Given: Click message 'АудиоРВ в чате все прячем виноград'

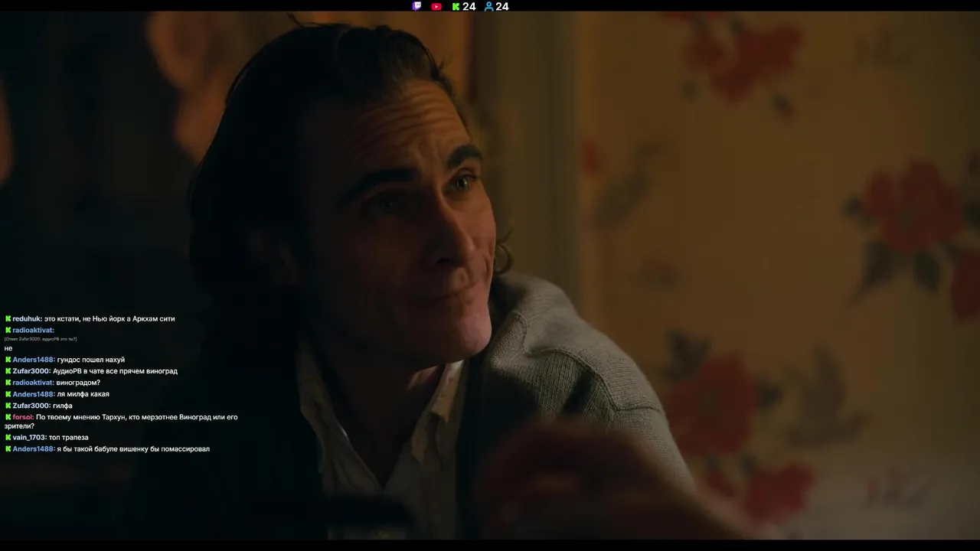Looking at the screenshot, I should [115, 371].
